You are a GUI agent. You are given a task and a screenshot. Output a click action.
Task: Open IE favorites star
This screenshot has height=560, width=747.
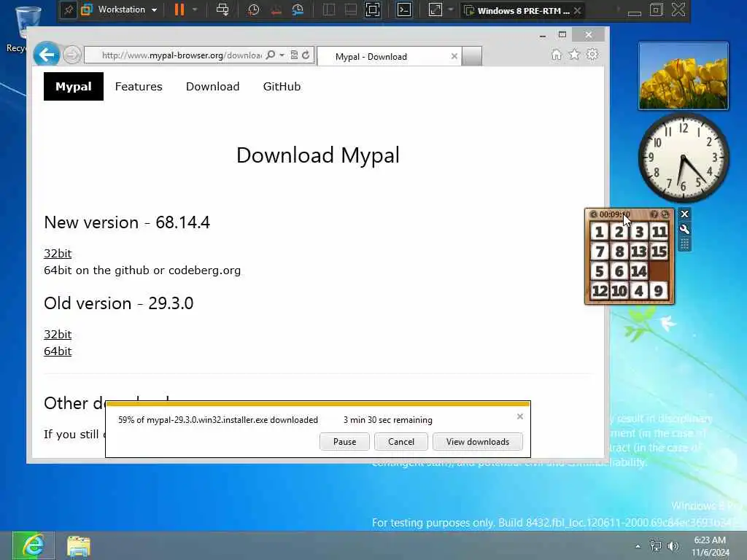575,55
